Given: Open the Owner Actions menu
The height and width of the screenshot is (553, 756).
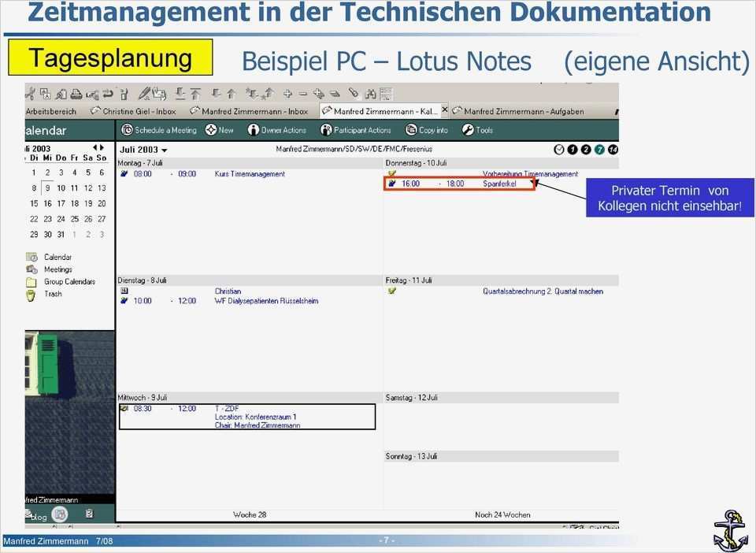Looking at the screenshot, I should [x=277, y=130].
